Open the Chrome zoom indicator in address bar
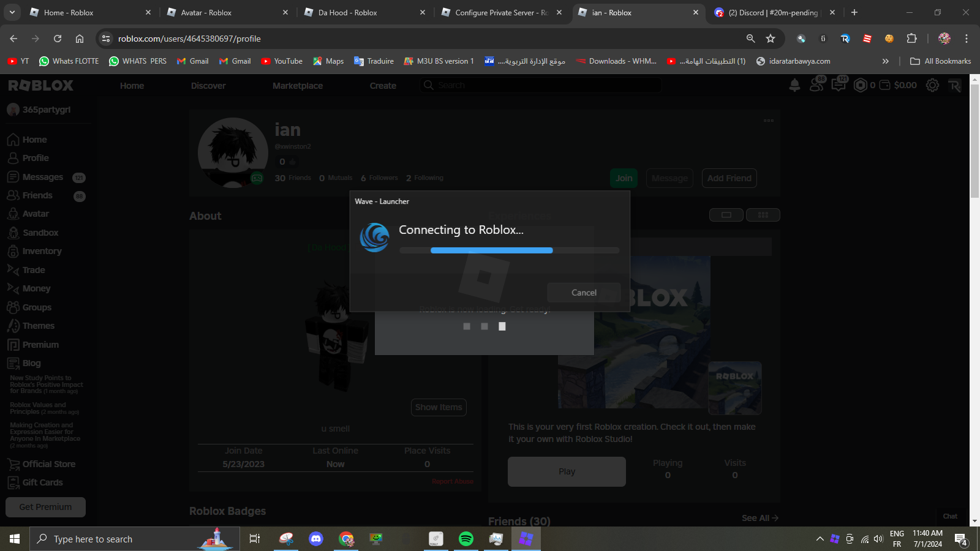The width and height of the screenshot is (980, 551). (x=750, y=39)
